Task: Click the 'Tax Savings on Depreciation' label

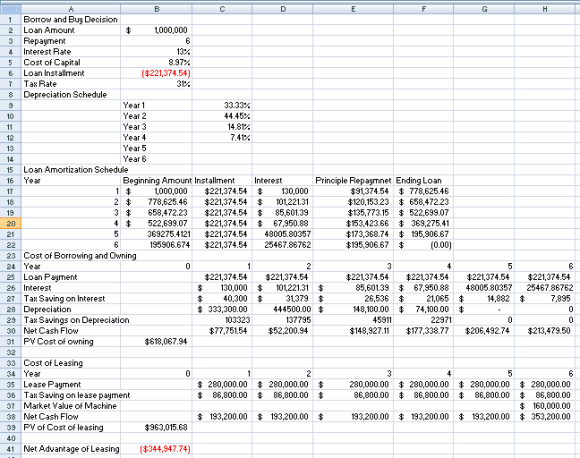Action: [76, 320]
